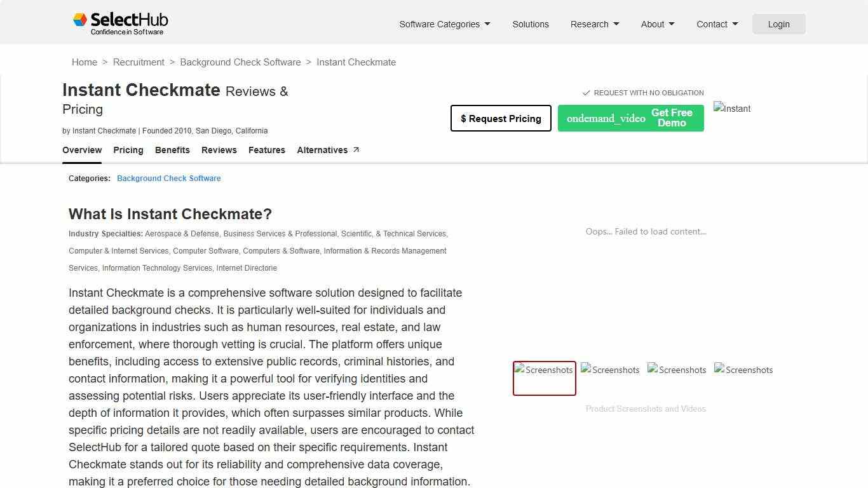Click the checkmark beside REQUEST WITH NO OBLIGATION
Screen dimensions: 868x488
tap(585, 92)
